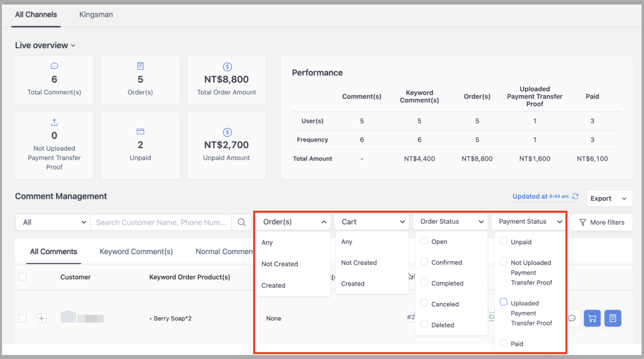Click the comment bubble icon in row
The width and height of the screenshot is (644, 359).
pyautogui.click(x=572, y=318)
